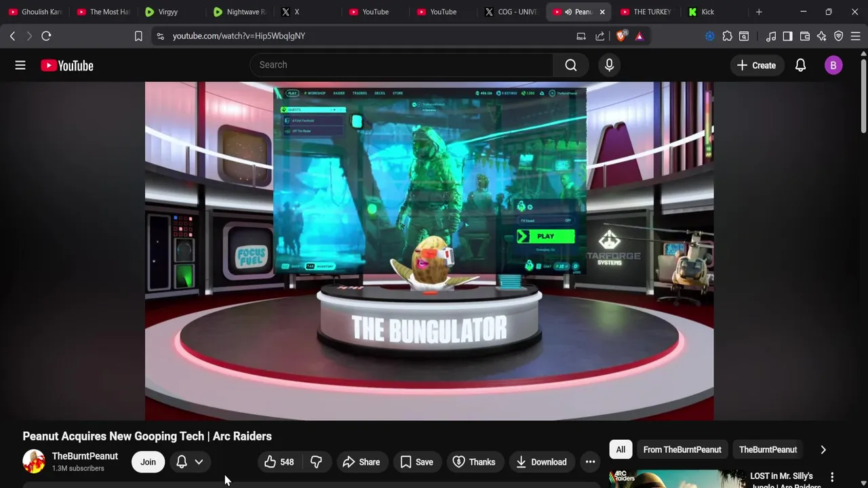The image size is (868, 488).
Task: Bookmark this page in the browser
Action: tap(138, 36)
